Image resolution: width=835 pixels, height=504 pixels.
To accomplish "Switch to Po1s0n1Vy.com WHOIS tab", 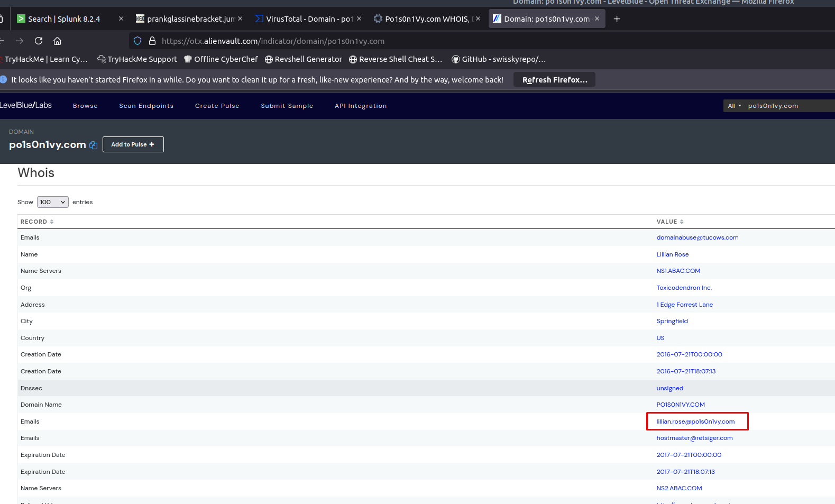I will 423,19.
